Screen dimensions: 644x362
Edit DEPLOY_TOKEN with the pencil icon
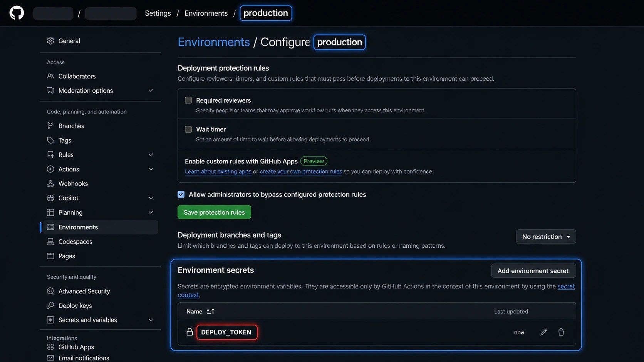click(544, 332)
